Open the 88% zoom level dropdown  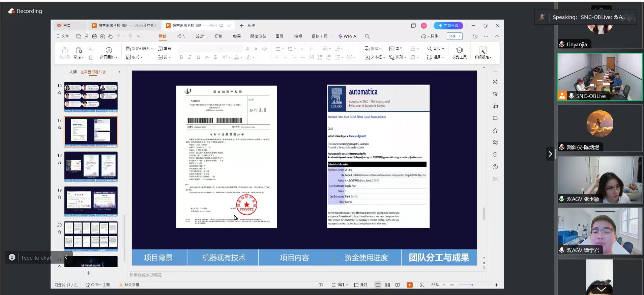(444, 285)
